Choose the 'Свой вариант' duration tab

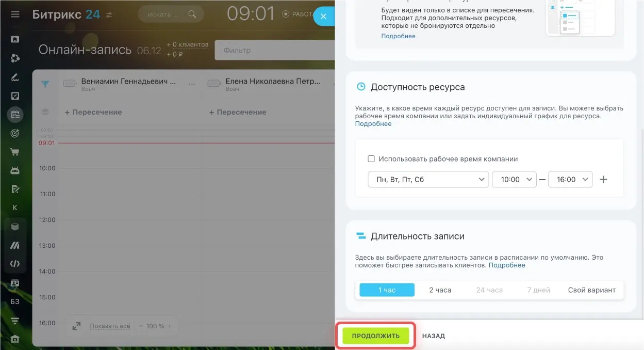click(591, 290)
